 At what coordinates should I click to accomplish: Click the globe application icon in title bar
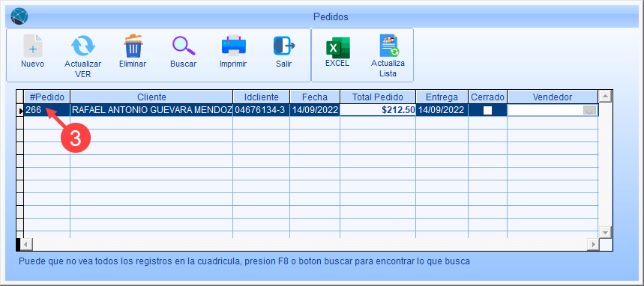(19, 16)
